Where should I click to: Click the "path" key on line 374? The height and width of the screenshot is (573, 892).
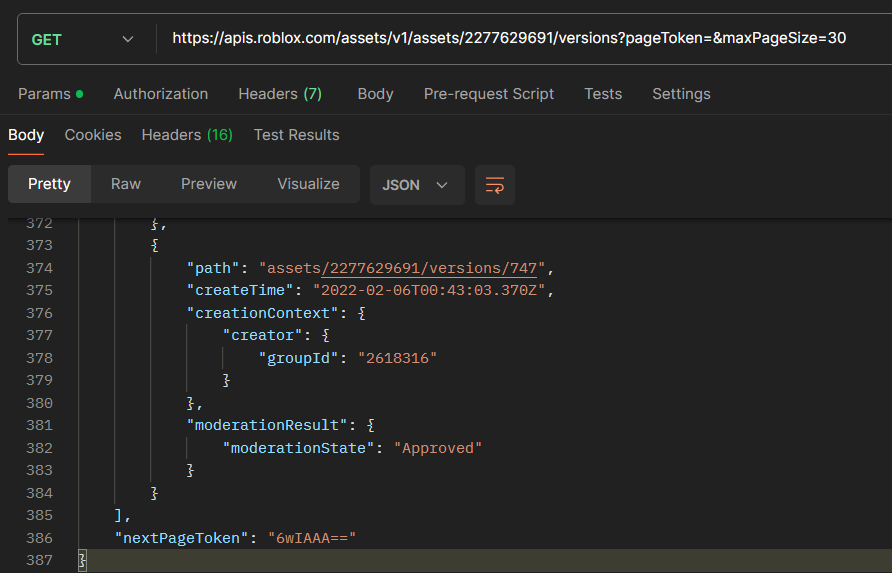click(x=213, y=268)
